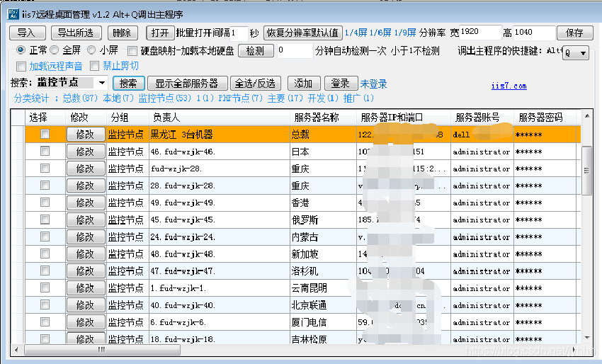
Task: Click 修改 button for 云南昆明 row
Action: [86, 288]
